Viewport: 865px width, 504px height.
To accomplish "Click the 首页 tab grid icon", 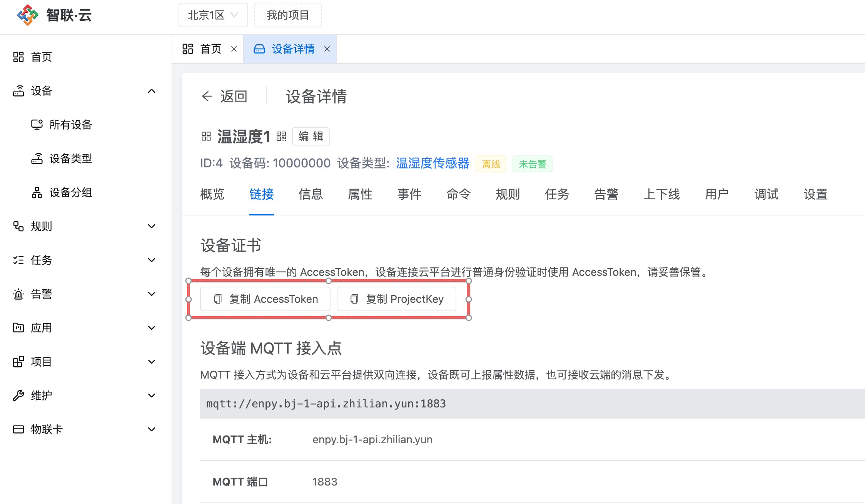I will (x=188, y=49).
